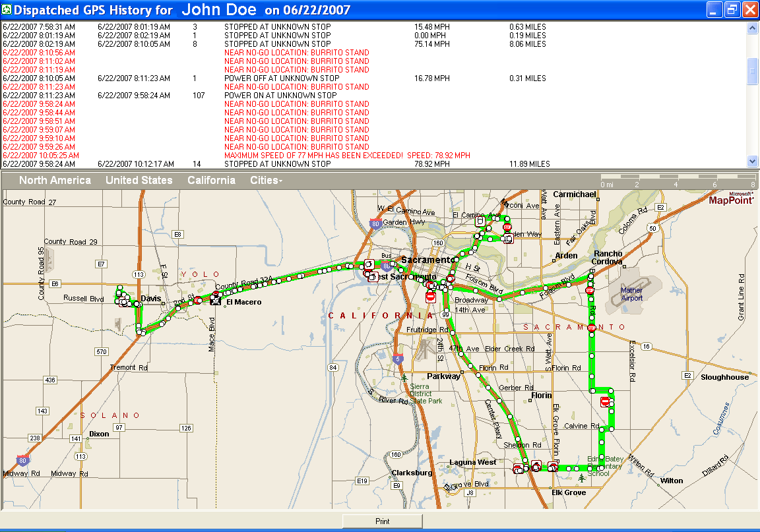
Task: Click the power marker left of West Sacramento
Action: click(x=372, y=277)
